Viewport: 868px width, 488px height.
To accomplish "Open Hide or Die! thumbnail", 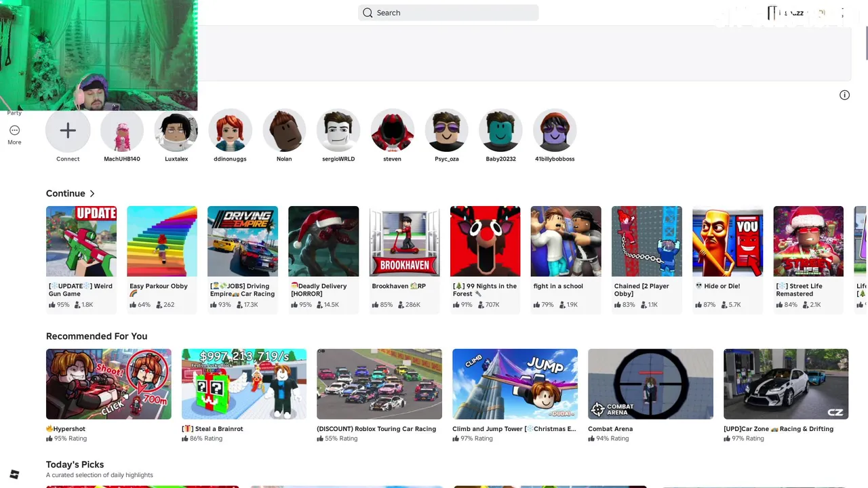I will 728,241.
